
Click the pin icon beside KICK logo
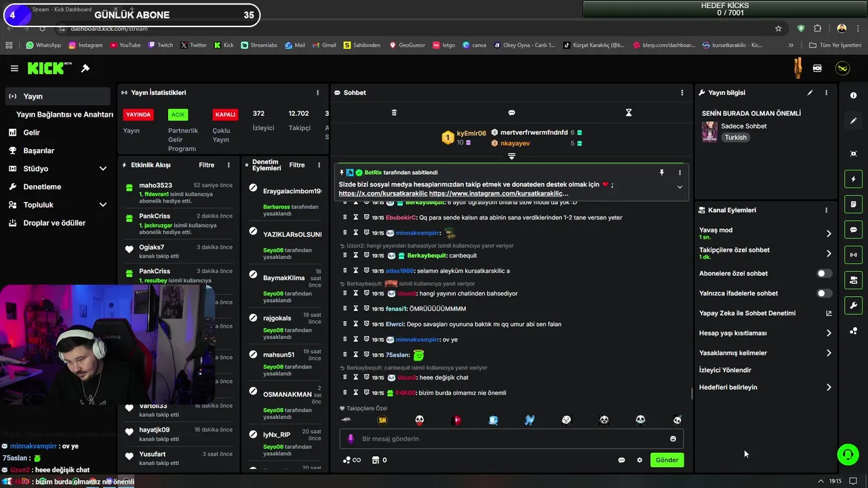[85, 68]
